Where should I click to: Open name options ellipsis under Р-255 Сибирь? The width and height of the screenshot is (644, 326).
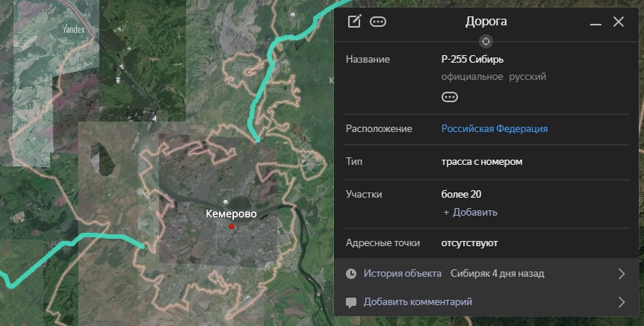point(450,97)
